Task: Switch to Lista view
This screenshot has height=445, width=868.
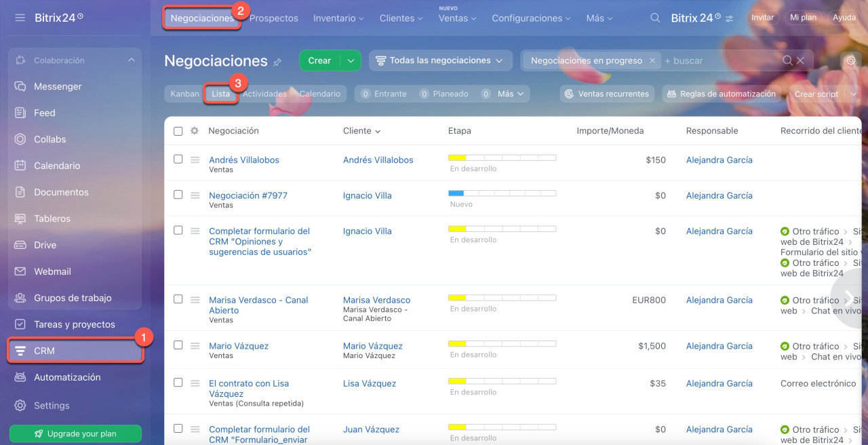Action: coord(220,94)
